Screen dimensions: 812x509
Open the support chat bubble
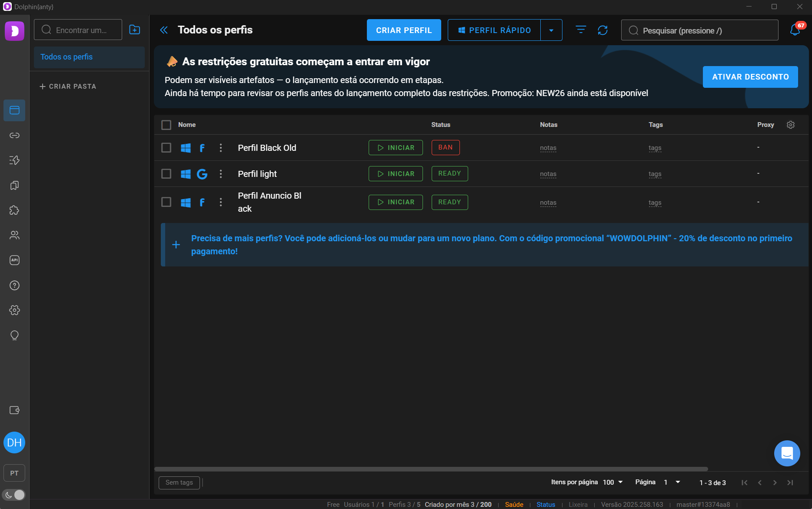(x=787, y=453)
